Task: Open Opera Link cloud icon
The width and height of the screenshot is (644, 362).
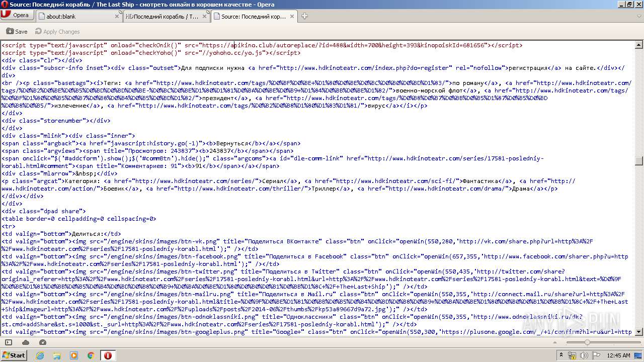Action: tap(26, 342)
